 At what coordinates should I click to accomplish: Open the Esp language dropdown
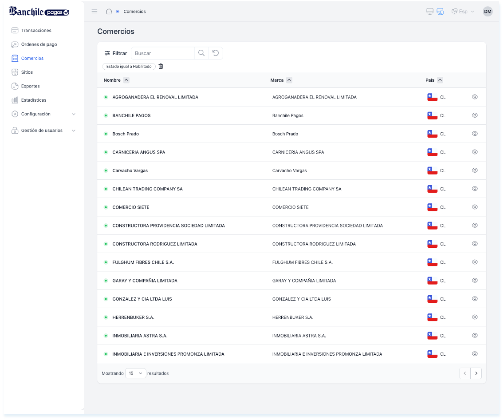pos(463,12)
